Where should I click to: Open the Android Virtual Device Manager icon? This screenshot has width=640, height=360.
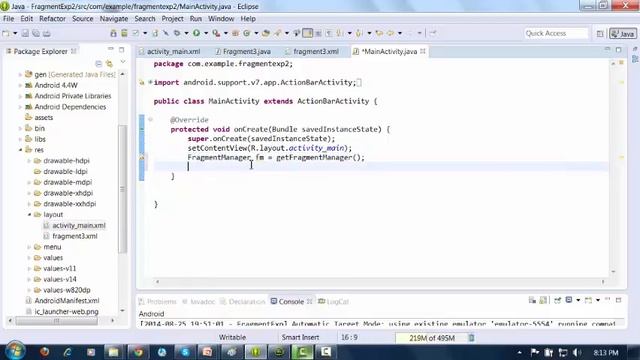[124, 33]
